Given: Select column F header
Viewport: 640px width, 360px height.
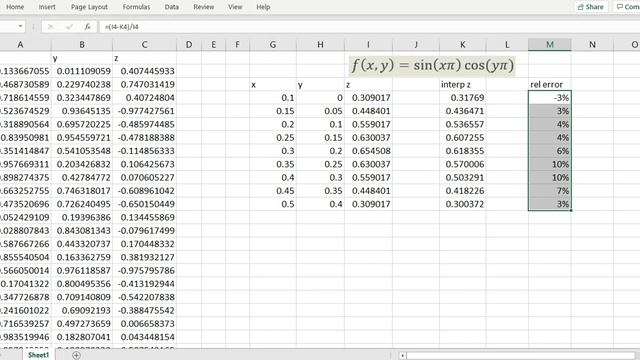Looking at the screenshot, I should click(x=237, y=45).
